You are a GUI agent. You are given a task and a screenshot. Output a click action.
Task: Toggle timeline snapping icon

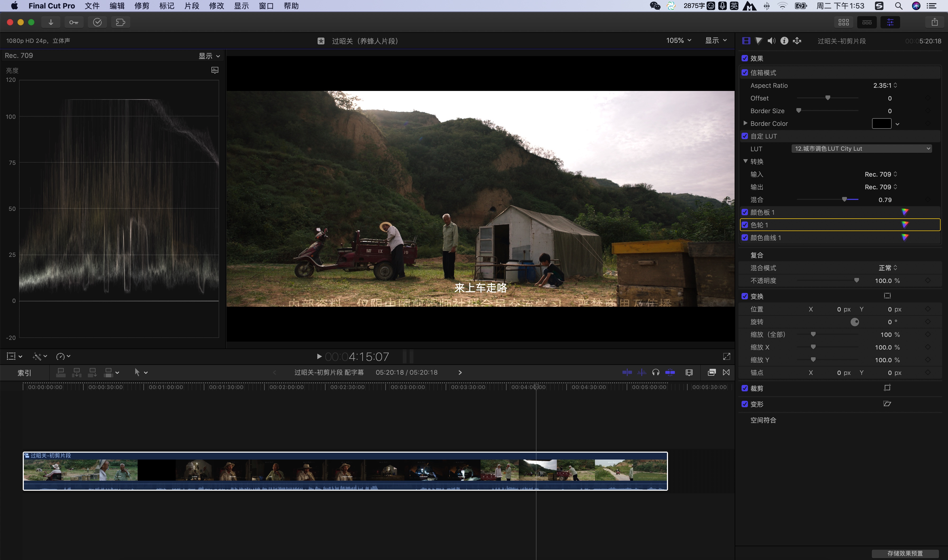click(670, 373)
